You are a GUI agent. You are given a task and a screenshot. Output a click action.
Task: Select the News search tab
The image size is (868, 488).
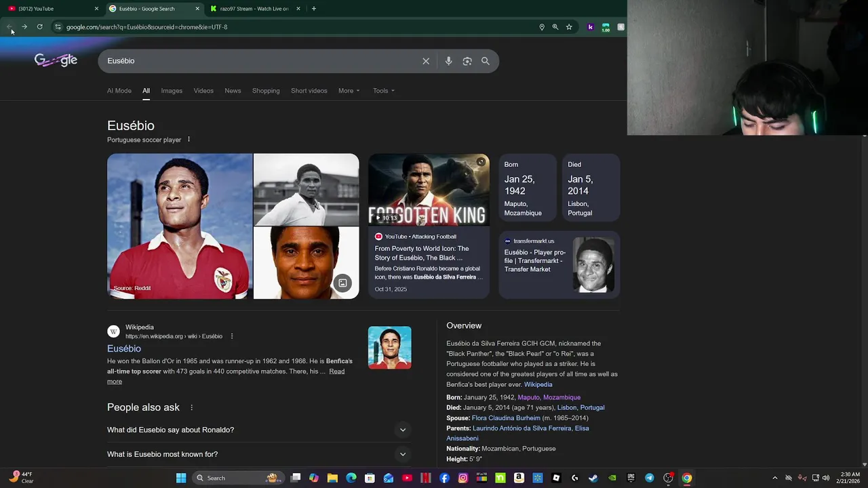pos(233,91)
